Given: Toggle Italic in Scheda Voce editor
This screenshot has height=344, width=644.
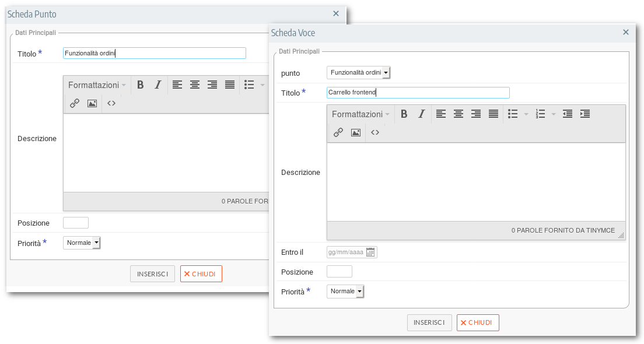Looking at the screenshot, I should coord(421,114).
